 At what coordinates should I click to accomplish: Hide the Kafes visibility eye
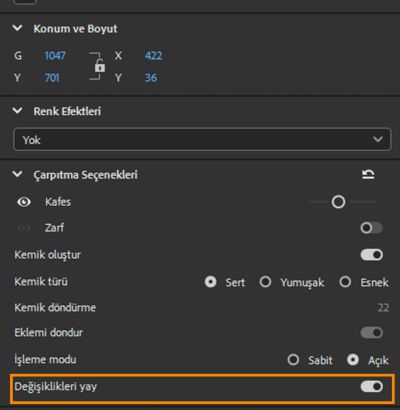point(24,202)
